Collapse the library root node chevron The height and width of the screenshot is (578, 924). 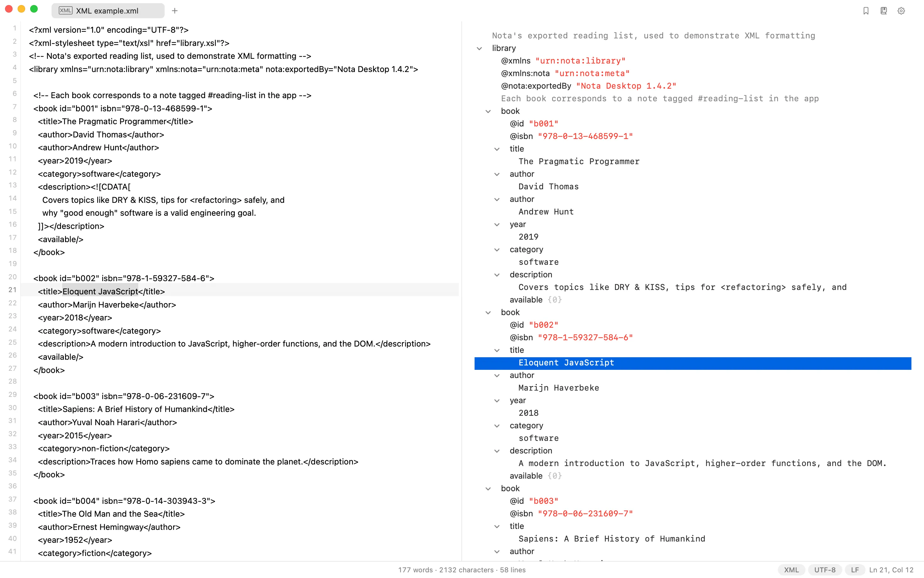click(x=479, y=48)
